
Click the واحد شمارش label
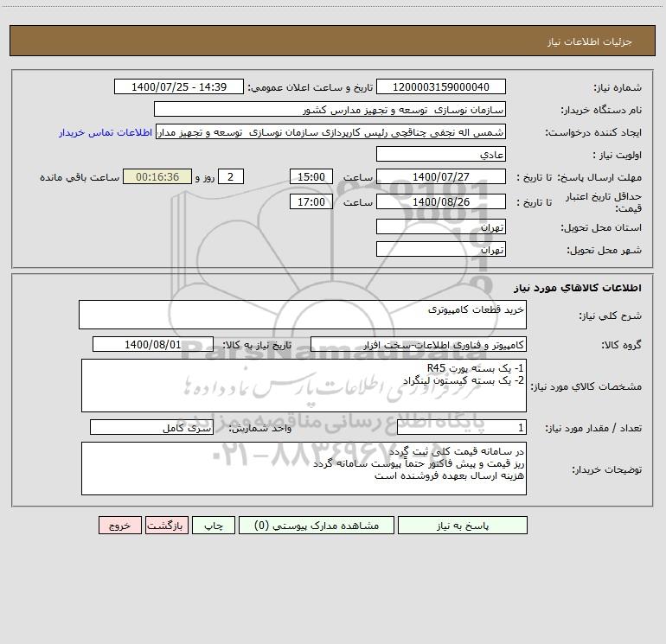260,429
